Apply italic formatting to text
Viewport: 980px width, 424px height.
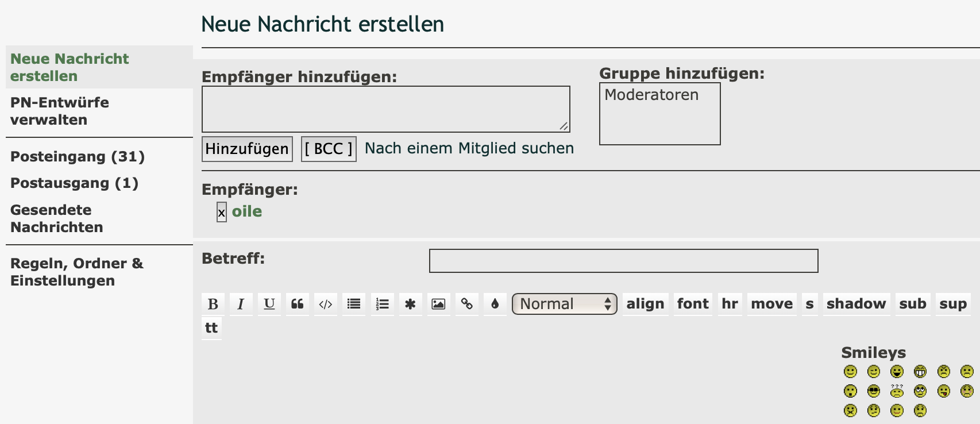click(x=241, y=304)
